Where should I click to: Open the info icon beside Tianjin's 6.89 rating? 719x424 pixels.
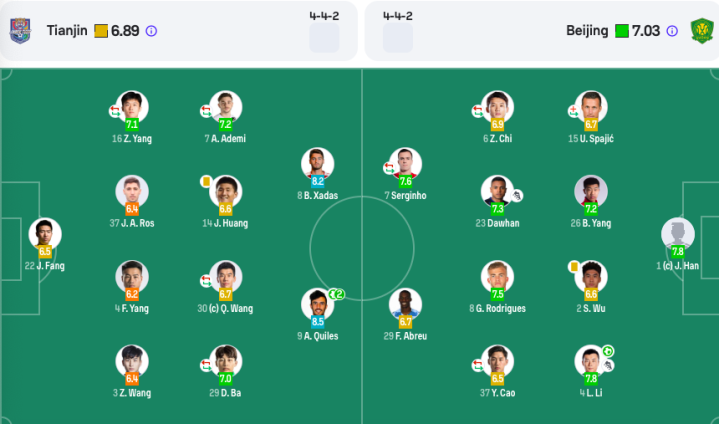(151, 31)
